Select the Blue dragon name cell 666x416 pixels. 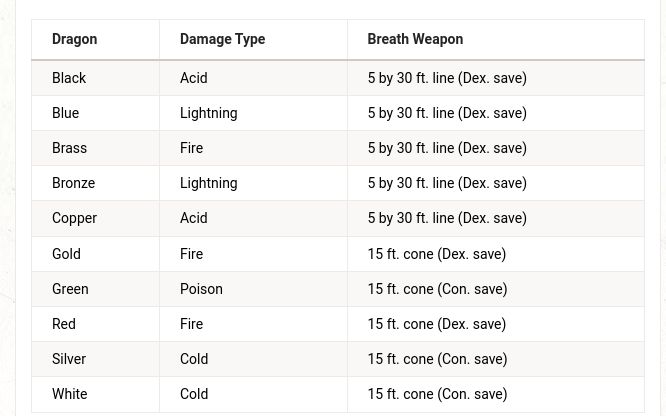(65, 113)
